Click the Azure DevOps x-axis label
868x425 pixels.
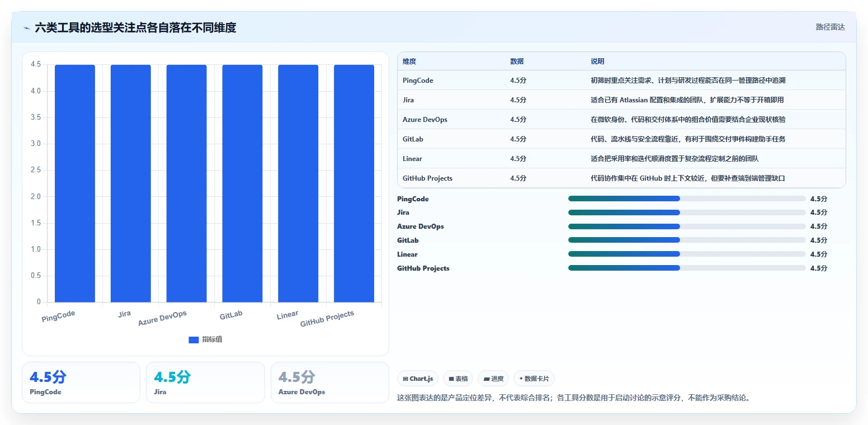pyautogui.click(x=162, y=318)
